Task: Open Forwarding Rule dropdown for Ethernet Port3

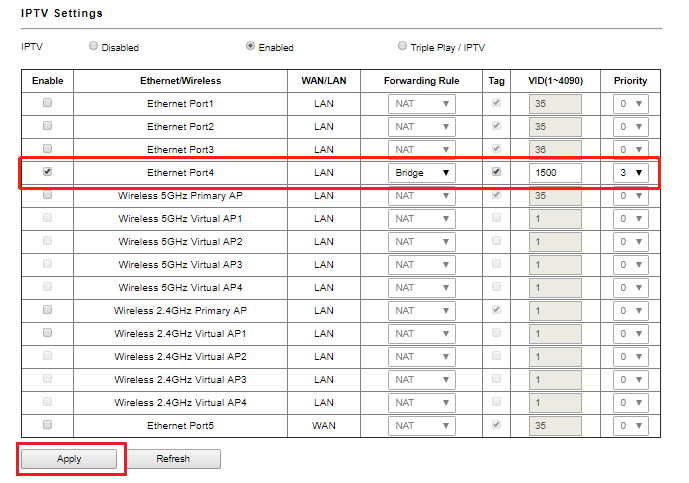Action: (421, 149)
